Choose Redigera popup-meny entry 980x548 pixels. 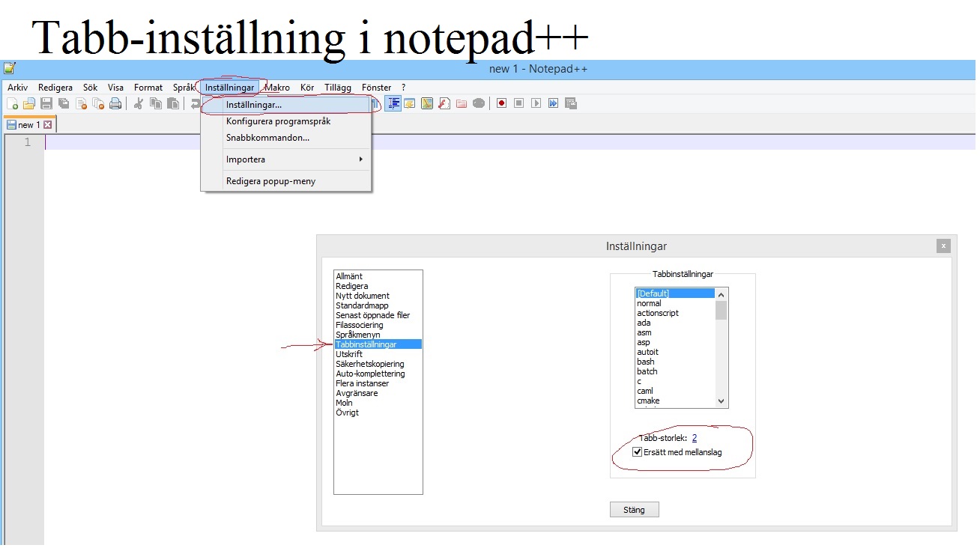(286, 181)
